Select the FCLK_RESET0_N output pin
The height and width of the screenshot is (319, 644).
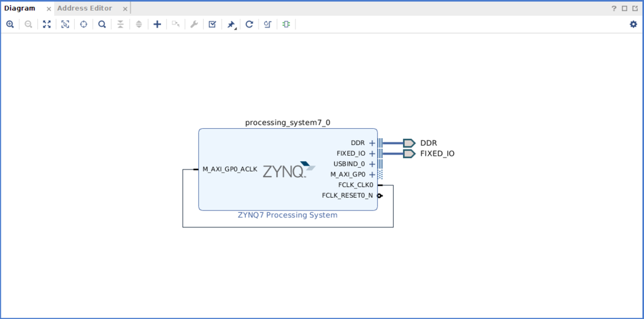point(380,195)
